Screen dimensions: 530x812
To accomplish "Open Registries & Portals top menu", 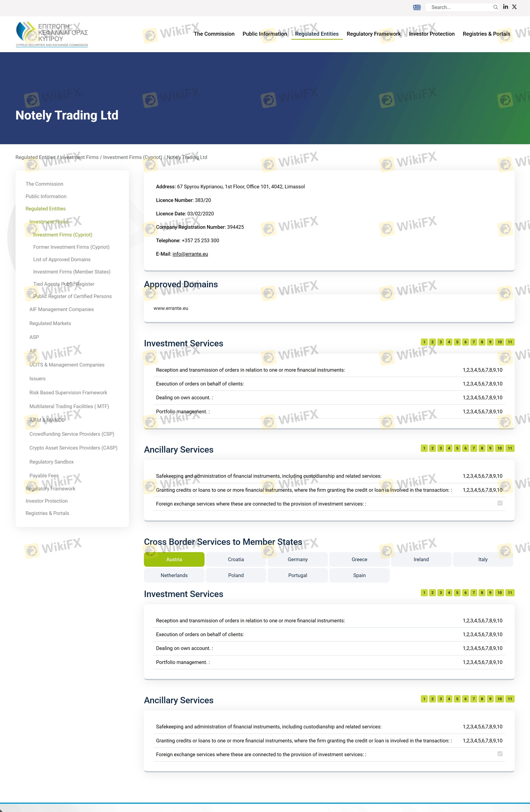I will (x=486, y=34).
